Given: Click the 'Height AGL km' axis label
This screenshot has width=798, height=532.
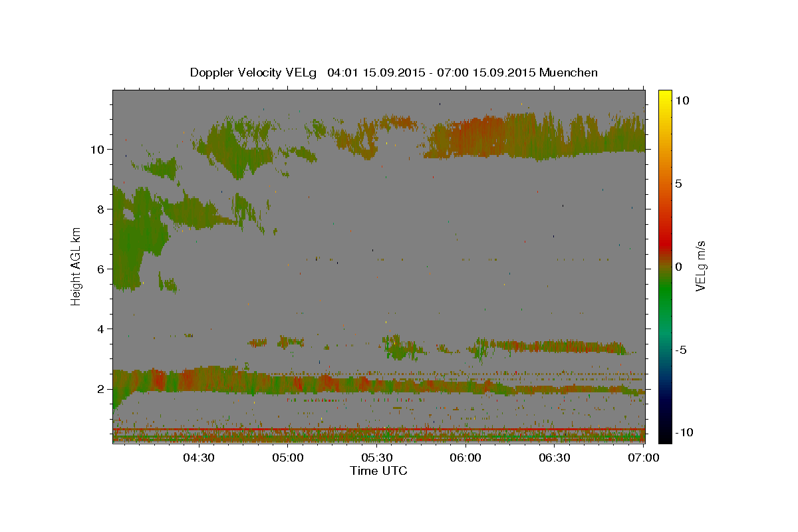Looking at the screenshot, I should tap(76, 266).
